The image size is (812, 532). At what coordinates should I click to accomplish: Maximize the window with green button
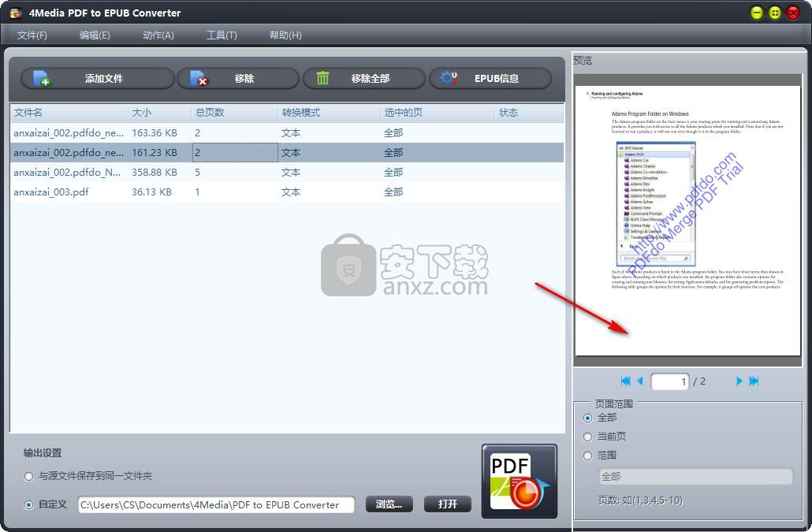coord(775,13)
